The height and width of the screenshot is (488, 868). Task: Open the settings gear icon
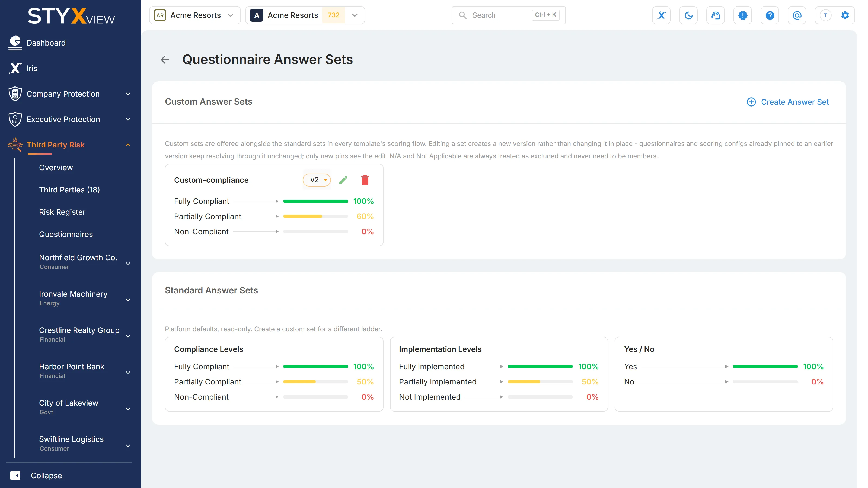pyautogui.click(x=845, y=15)
